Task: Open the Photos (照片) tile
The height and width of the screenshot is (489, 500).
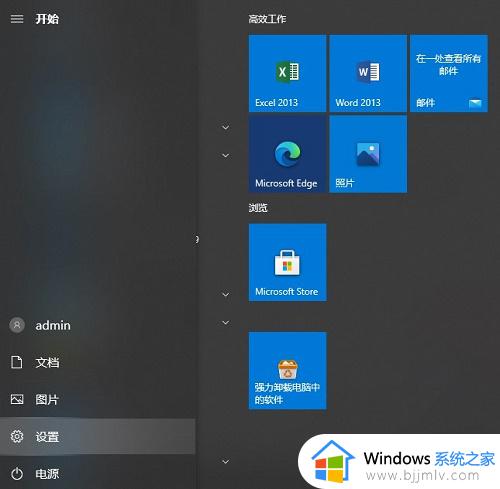Action: tap(368, 154)
